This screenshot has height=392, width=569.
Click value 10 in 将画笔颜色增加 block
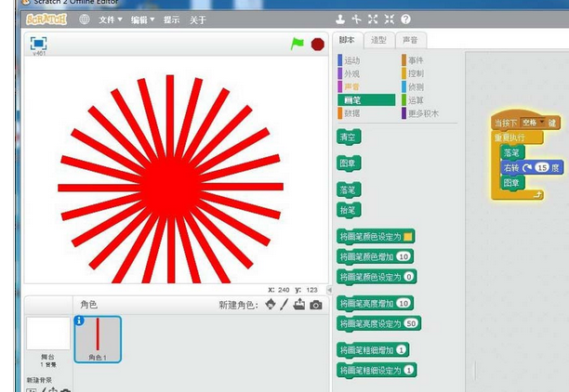coord(404,256)
